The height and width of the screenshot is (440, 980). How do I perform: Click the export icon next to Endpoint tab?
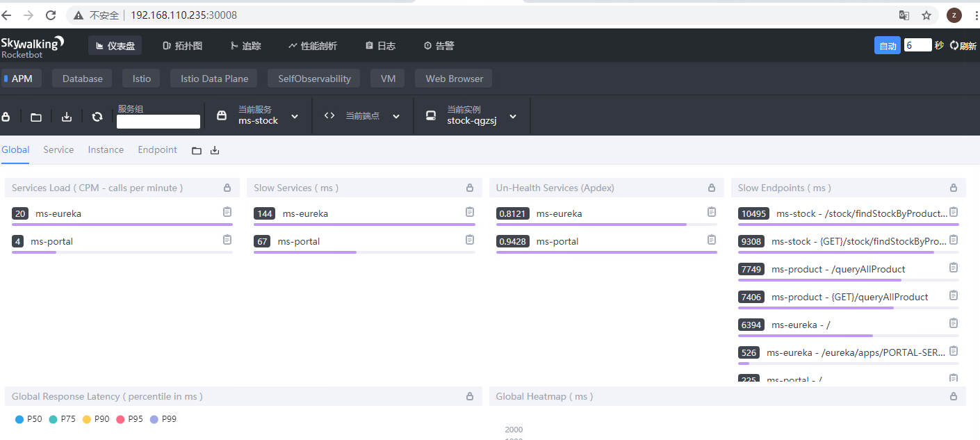pos(215,150)
